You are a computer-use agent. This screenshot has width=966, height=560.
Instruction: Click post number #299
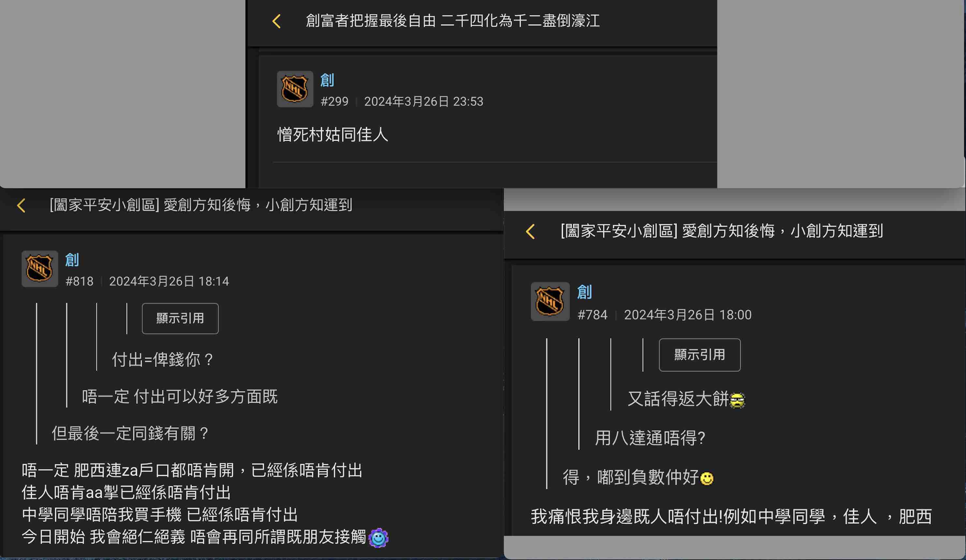335,102
